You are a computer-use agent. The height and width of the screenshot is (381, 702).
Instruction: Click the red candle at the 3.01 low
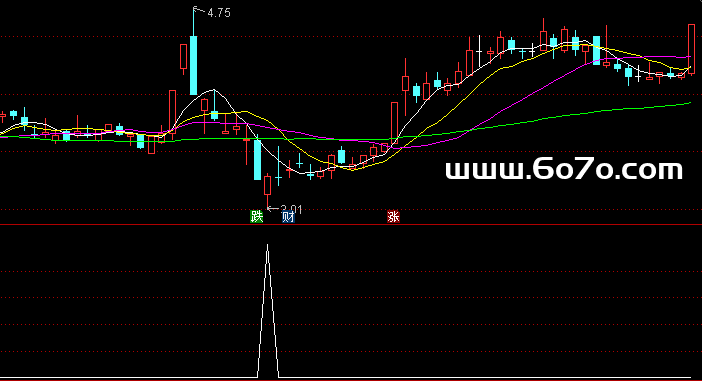pos(268,185)
